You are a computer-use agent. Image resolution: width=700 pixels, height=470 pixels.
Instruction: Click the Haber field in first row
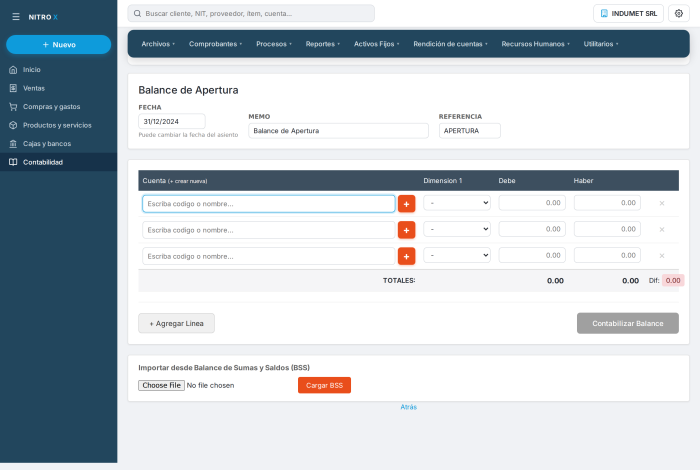pyautogui.click(x=607, y=203)
